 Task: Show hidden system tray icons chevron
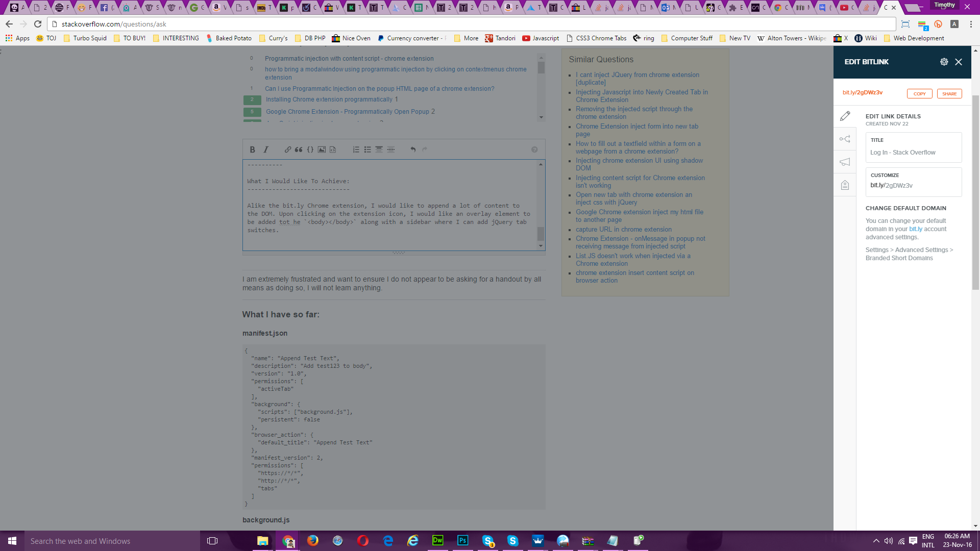(x=876, y=541)
